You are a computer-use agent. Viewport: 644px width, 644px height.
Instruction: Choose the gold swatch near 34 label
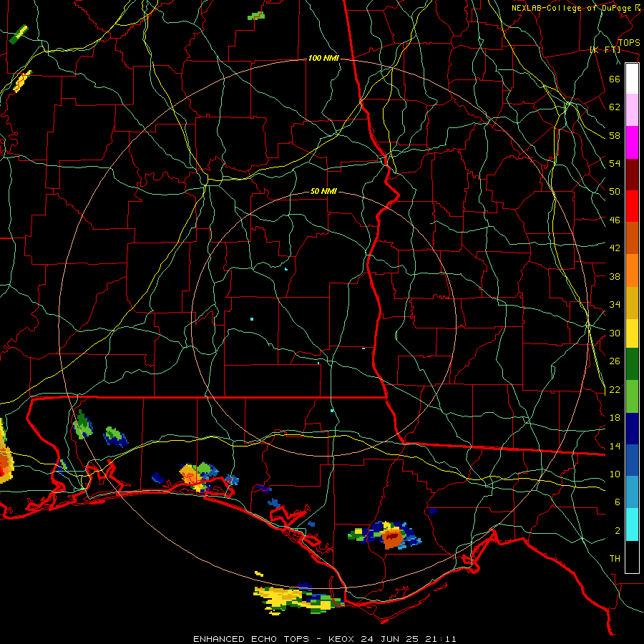(632, 303)
